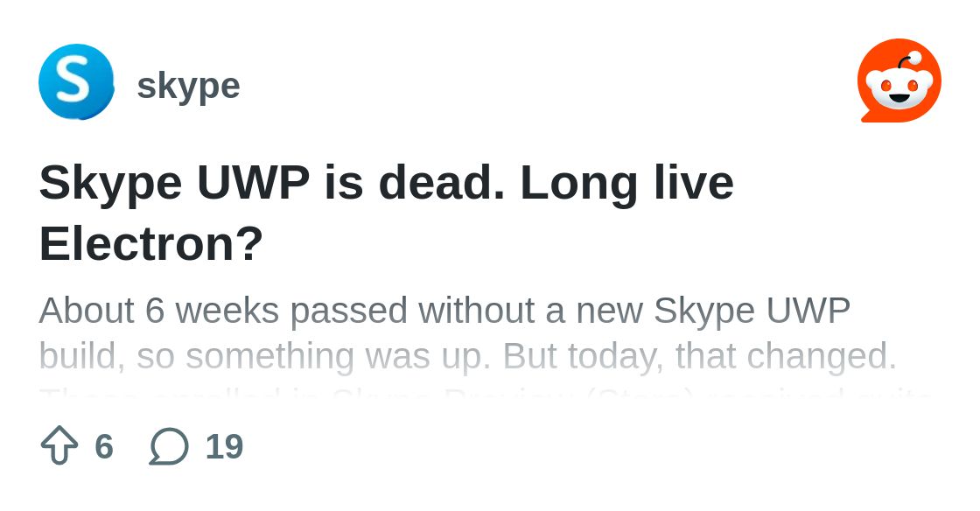This screenshot has height=511, width=980.
Task: Open the post titled Skype UWP is dead
Action: pos(386,213)
